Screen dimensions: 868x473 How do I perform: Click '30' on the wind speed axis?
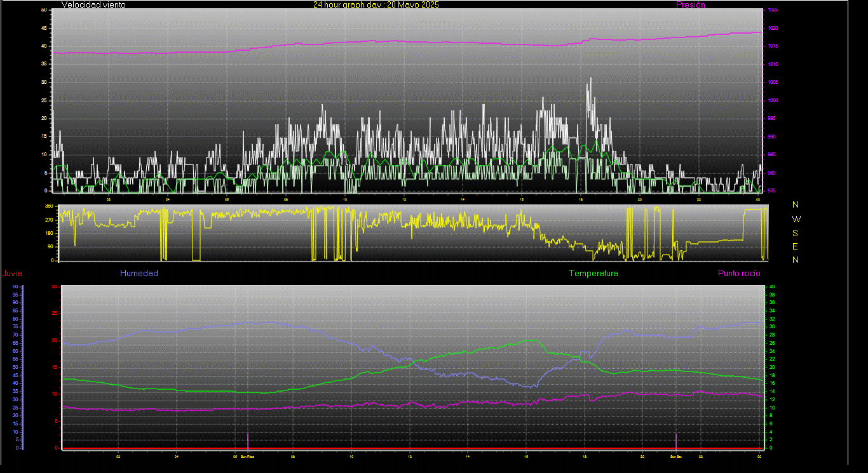coord(44,82)
